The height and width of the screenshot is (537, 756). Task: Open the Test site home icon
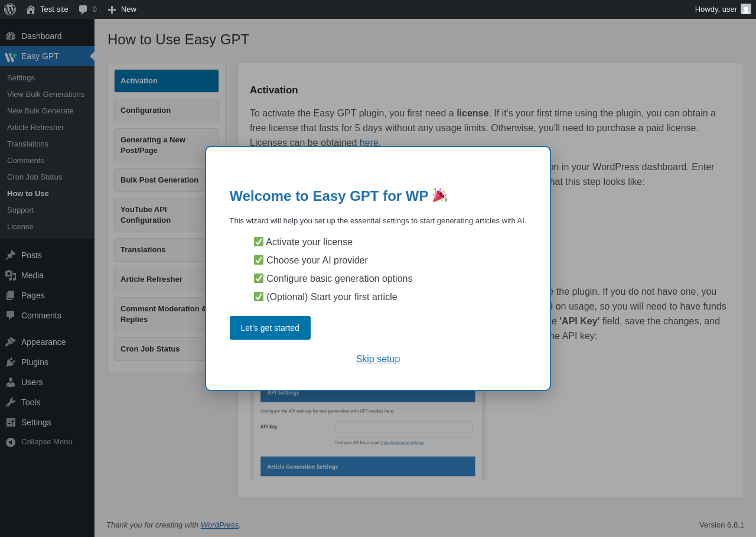tap(31, 9)
